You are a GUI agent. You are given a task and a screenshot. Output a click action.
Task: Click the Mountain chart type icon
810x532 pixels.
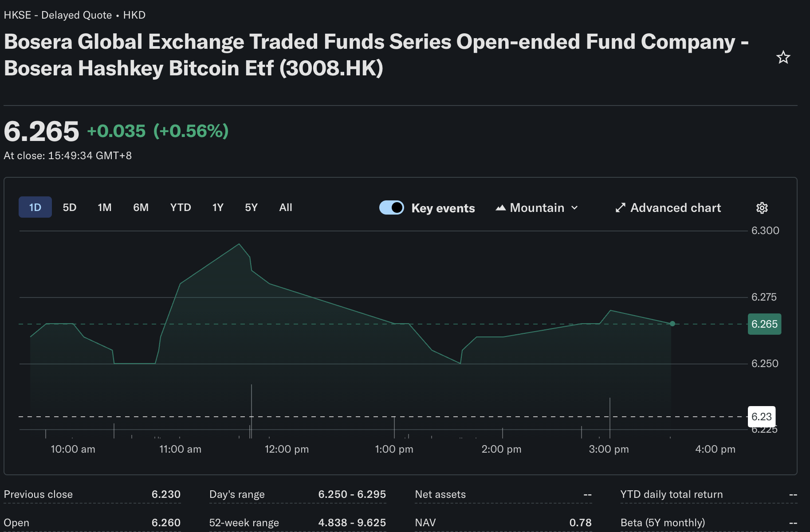click(x=501, y=208)
